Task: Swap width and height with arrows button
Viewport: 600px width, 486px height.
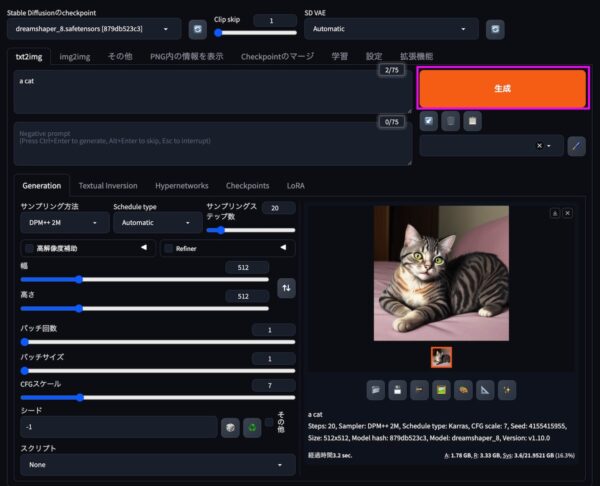Action: point(286,288)
